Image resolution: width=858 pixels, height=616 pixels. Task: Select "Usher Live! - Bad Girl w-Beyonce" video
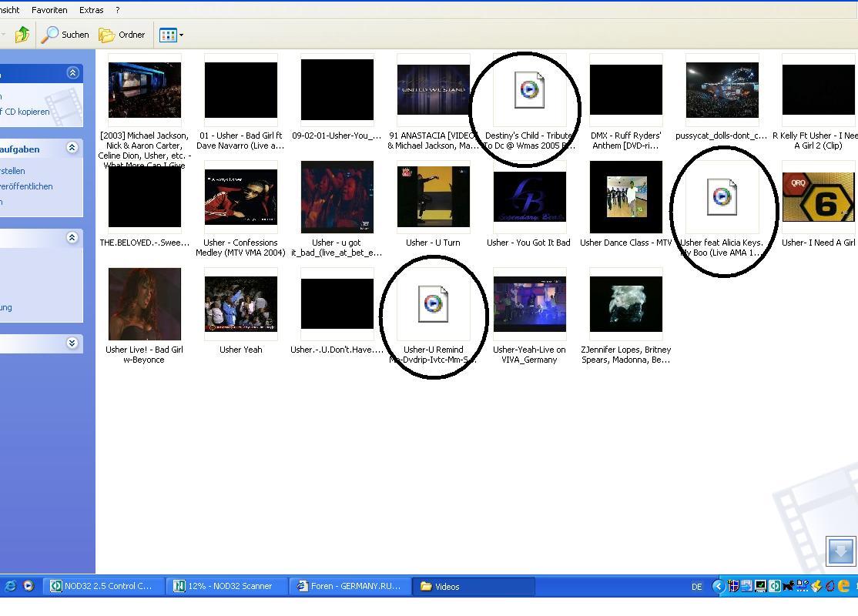click(x=145, y=304)
